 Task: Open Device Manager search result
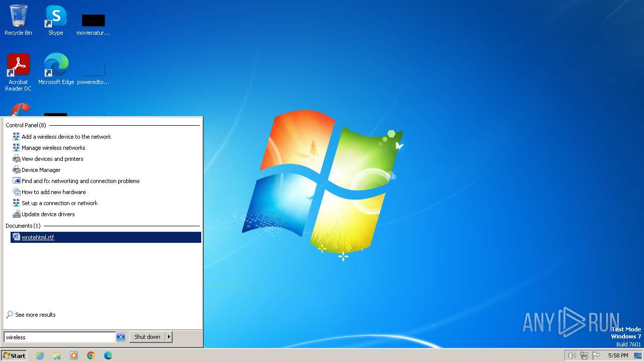coord(106,170)
